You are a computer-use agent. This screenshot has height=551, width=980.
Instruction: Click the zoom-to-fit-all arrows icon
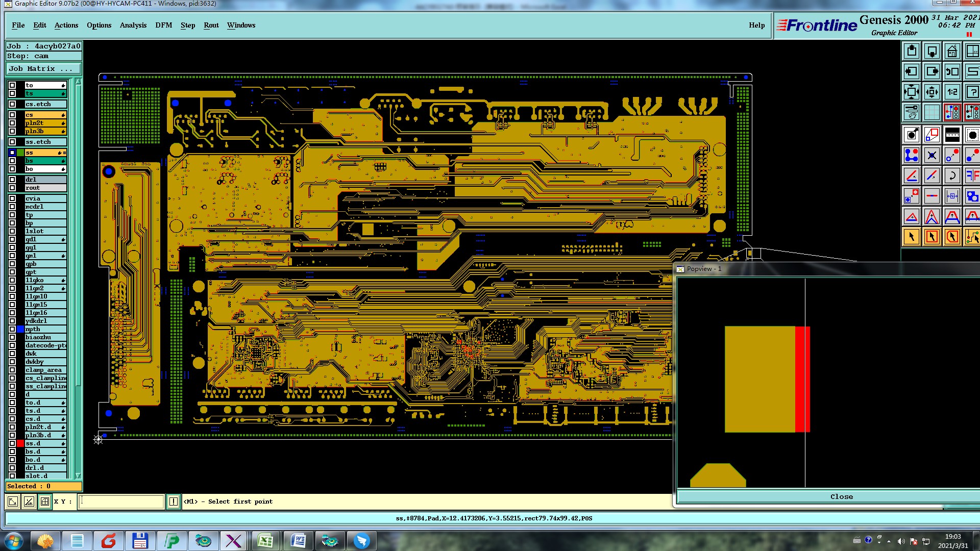point(912,92)
